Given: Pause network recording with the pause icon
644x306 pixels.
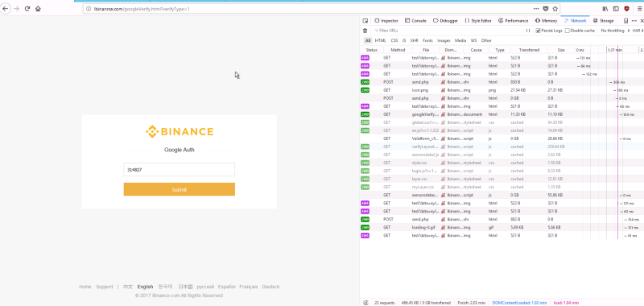Looking at the screenshot, I should (528, 31).
